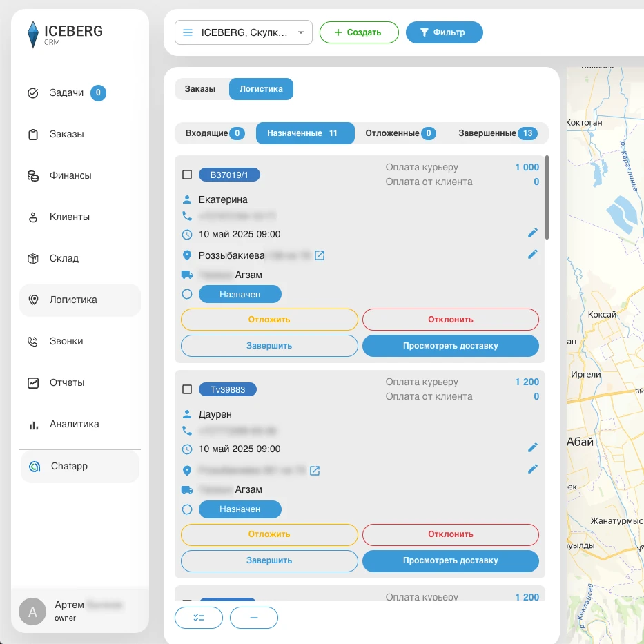
Task: Select the Назначенные 11 tab
Action: (x=305, y=133)
